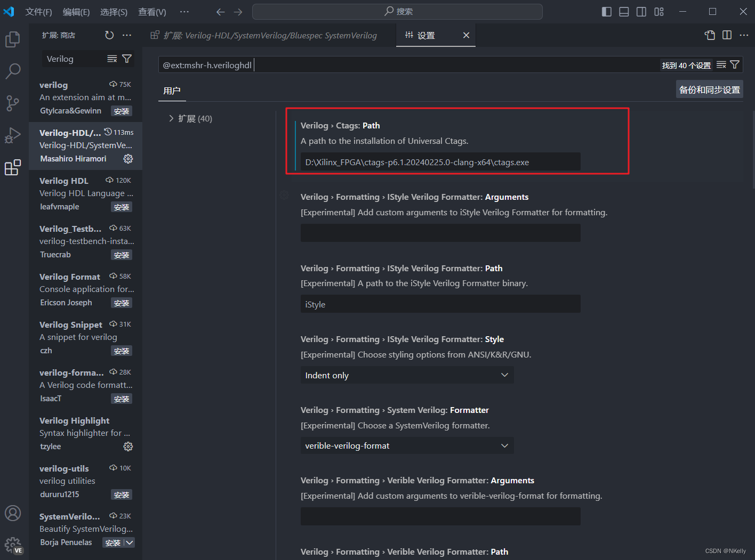This screenshot has height=560, width=755.
Task: Open the Manage gear in activity bar
Action: pyautogui.click(x=13, y=545)
